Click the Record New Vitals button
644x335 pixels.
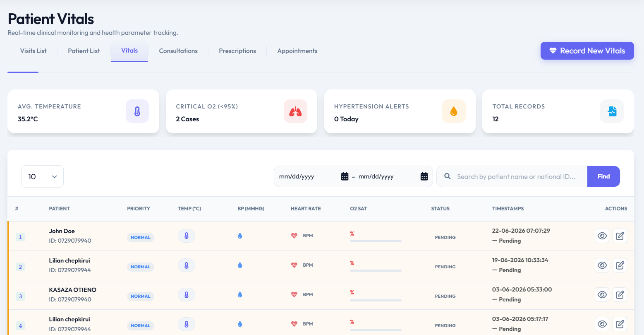tap(587, 51)
